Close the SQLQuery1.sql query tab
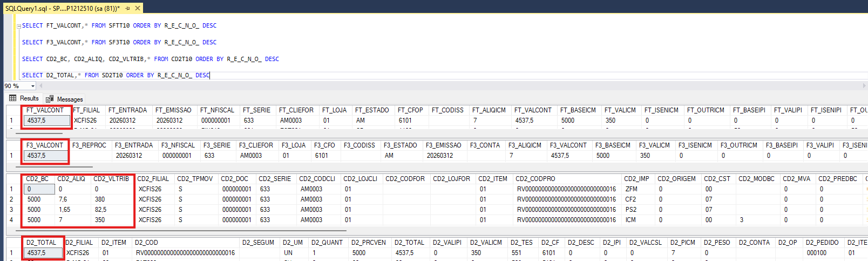This screenshot has height=261, width=868. tap(138, 8)
